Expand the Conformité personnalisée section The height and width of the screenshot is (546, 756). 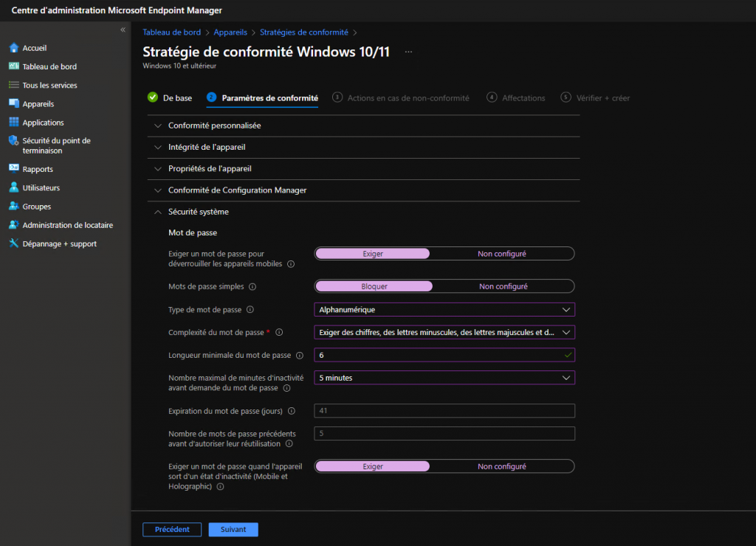[363, 125]
